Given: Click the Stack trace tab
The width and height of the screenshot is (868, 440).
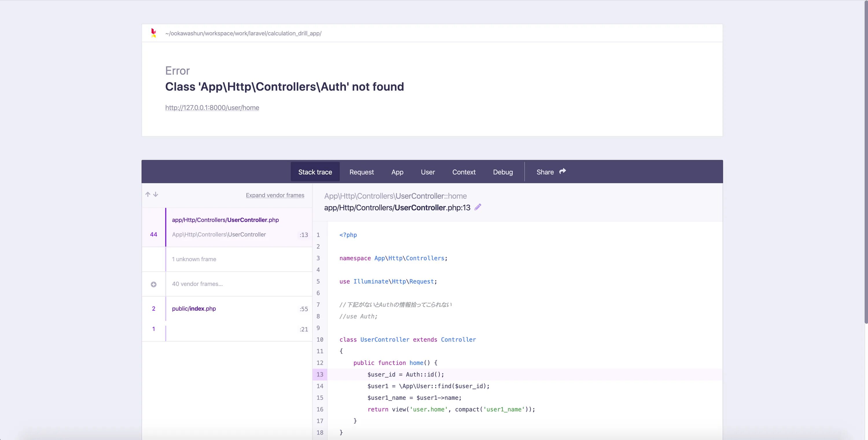Looking at the screenshot, I should (315, 172).
